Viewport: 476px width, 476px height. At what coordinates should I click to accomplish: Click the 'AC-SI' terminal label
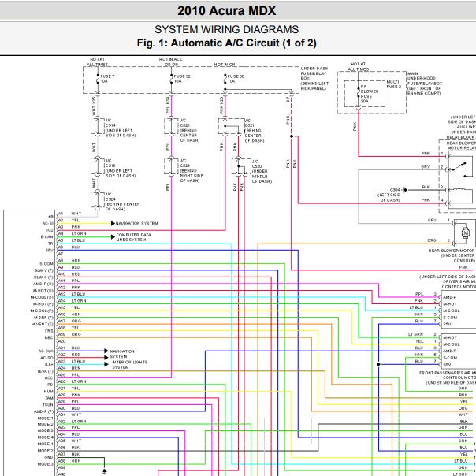click(x=47, y=224)
